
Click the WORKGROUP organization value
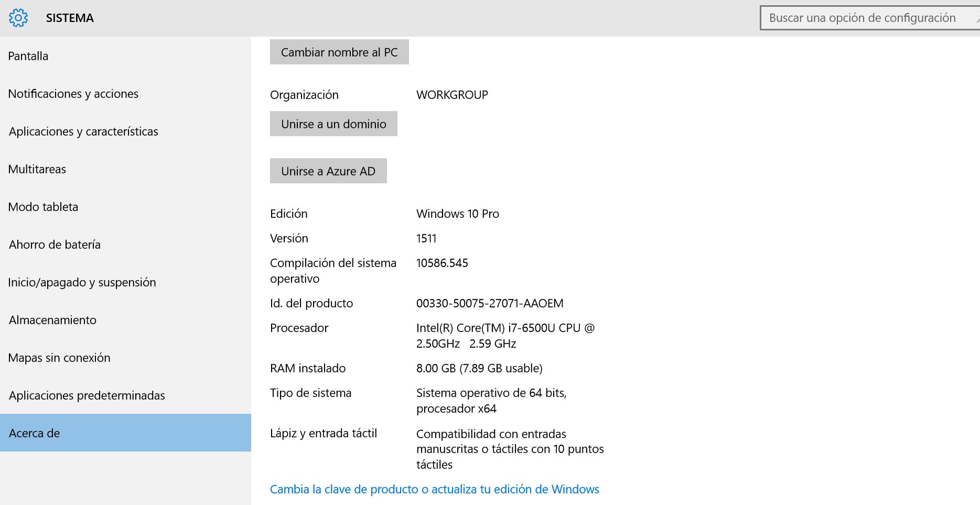click(x=452, y=95)
